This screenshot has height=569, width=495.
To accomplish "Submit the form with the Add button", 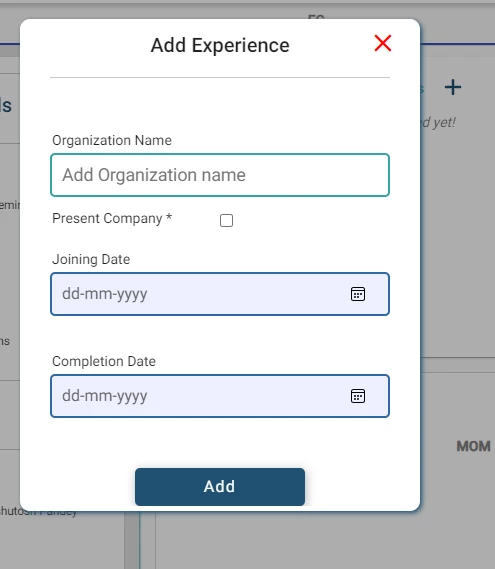I will (x=220, y=487).
